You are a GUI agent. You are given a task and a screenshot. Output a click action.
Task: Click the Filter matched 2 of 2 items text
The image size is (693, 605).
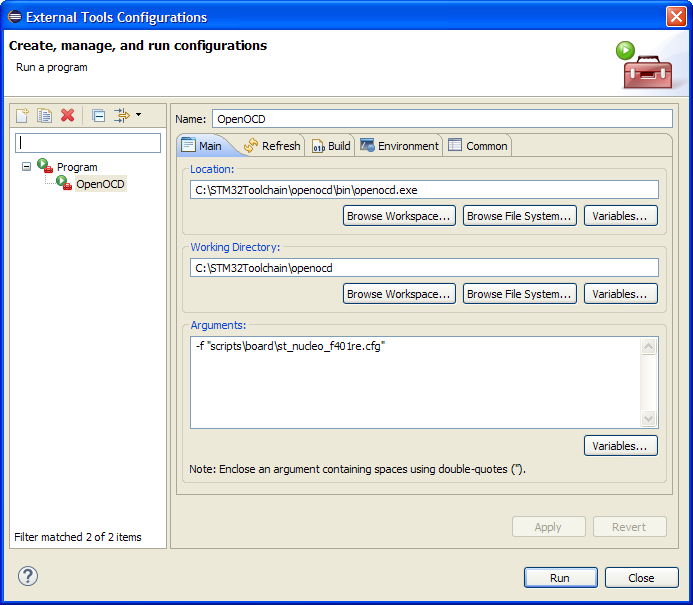[x=78, y=537]
